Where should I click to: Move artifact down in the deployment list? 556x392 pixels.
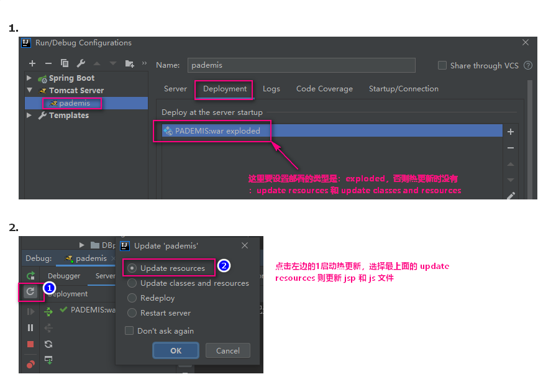point(511,180)
